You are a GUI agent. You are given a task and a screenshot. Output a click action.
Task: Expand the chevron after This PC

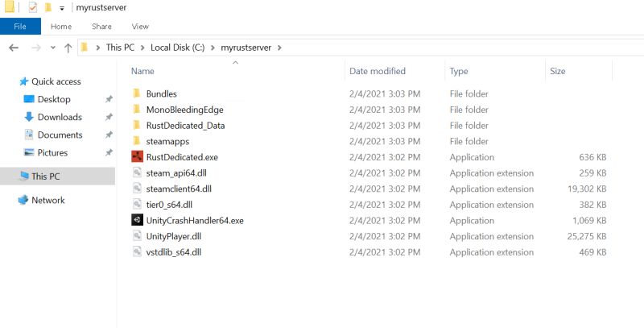tap(142, 48)
